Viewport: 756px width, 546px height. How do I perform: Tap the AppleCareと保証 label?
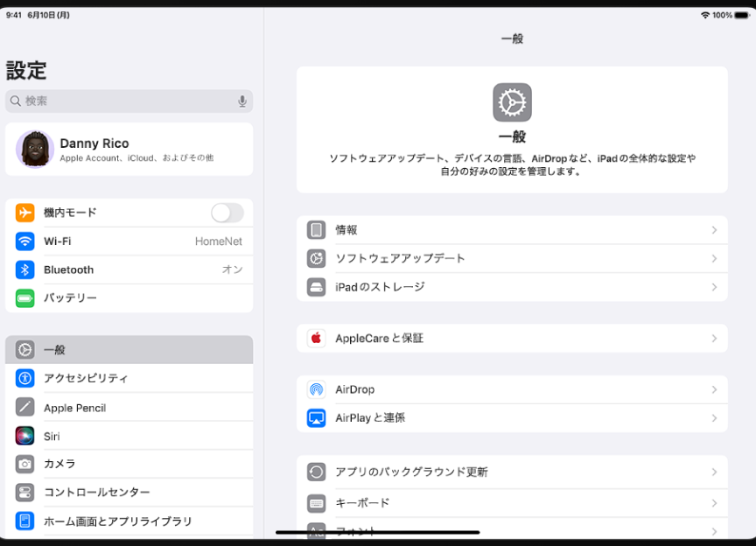tap(380, 338)
